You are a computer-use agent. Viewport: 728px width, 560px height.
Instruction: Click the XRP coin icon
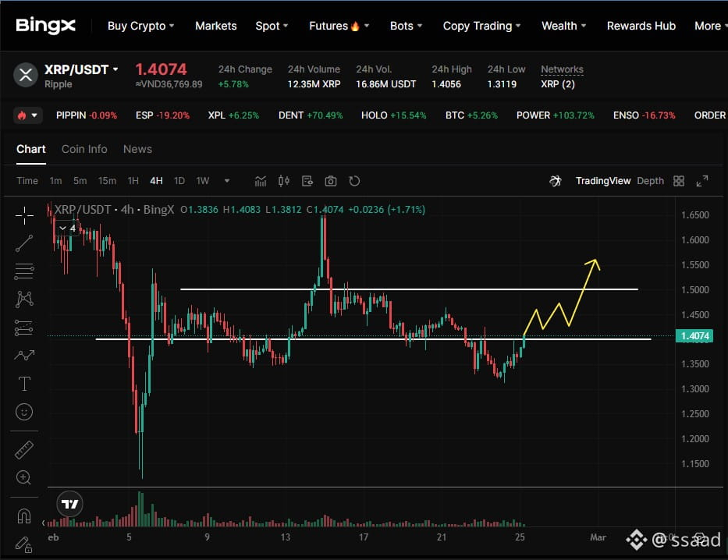click(26, 75)
